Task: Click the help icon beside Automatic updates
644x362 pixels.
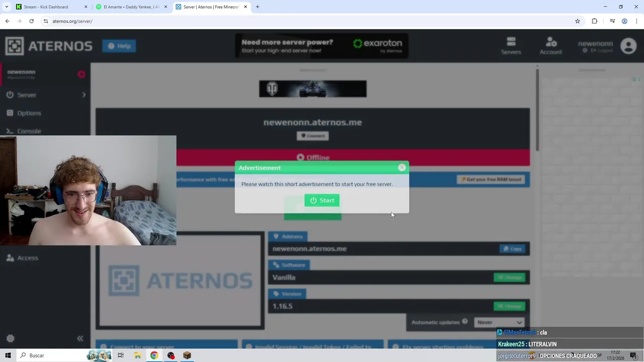Action: 465,322
